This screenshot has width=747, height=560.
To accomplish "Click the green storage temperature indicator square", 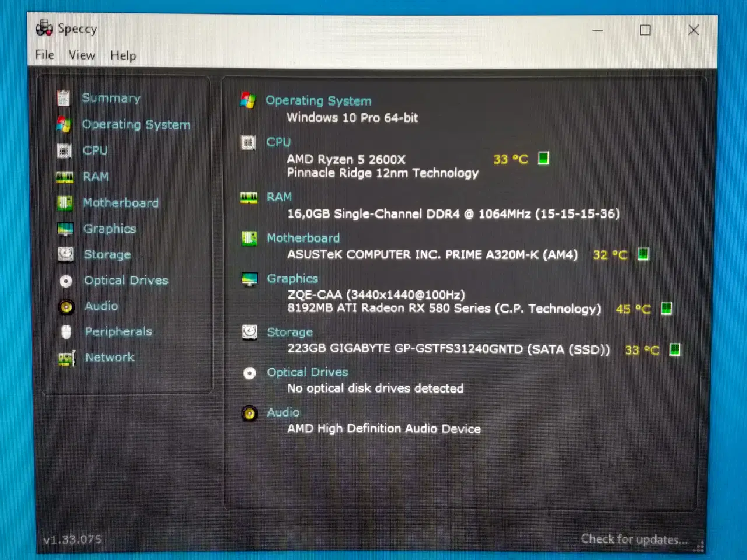I will coord(675,349).
